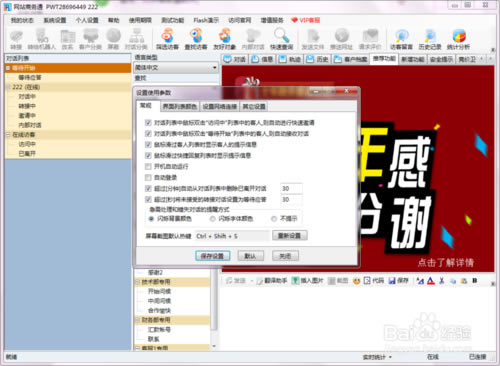Click the 友好对象 toolbar icon
500x366 pixels.
pyautogui.click(x=225, y=39)
